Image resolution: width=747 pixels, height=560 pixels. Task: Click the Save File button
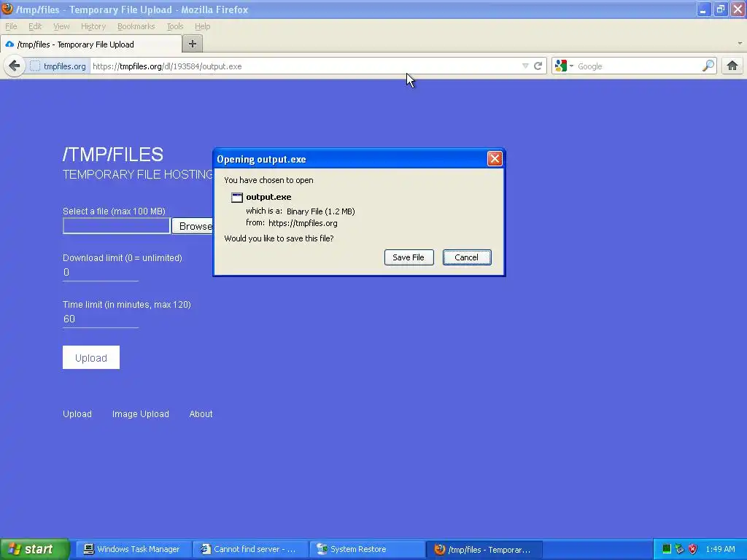[x=409, y=257]
